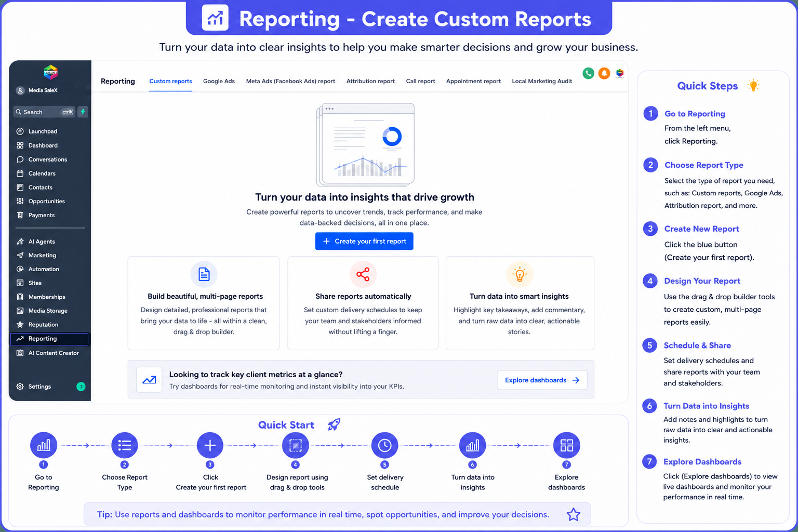The height and width of the screenshot is (532, 798).
Task: Open the orange notifications bell
Action: tap(604, 73)
